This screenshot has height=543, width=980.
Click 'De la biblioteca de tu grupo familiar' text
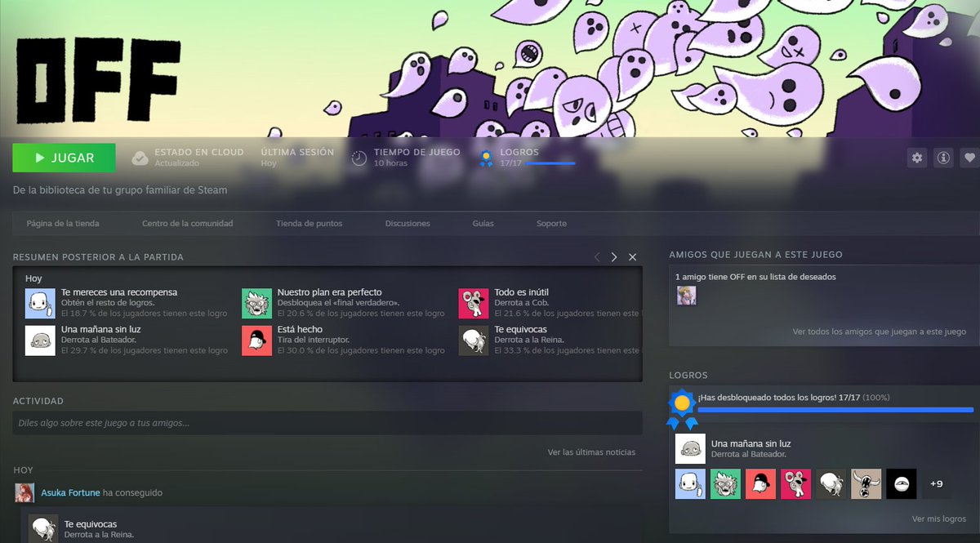tap(120, 190)
